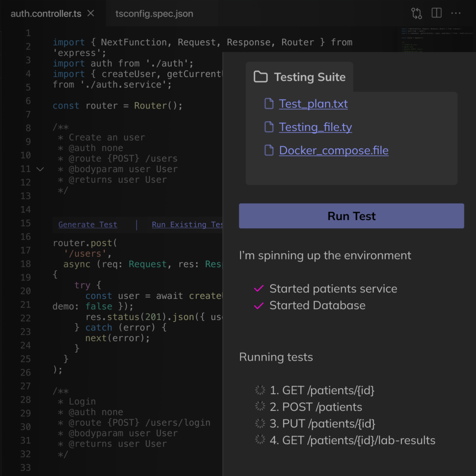The image size is (476, 476).
Task: Click the Run Existing Test link
Action: click(x=187, y=224)
